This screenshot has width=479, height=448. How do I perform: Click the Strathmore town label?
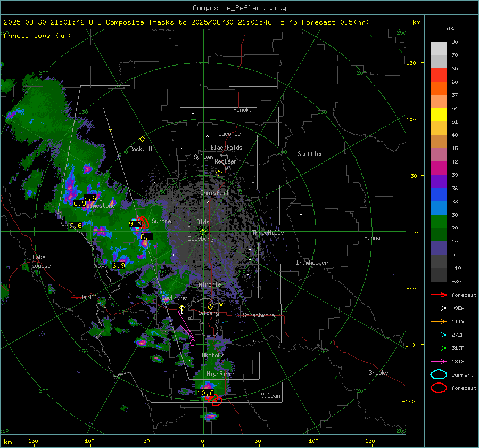(259, 315)
